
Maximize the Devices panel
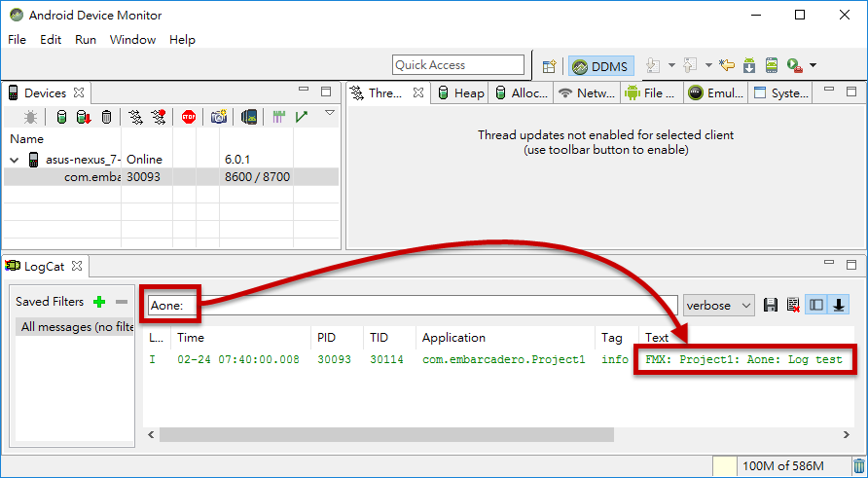(x=326, y=92)
